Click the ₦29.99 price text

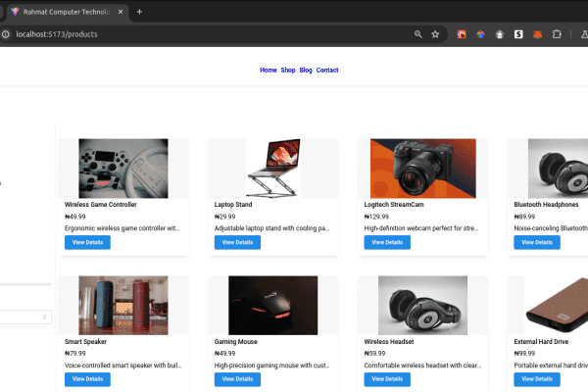click(224, 217)
